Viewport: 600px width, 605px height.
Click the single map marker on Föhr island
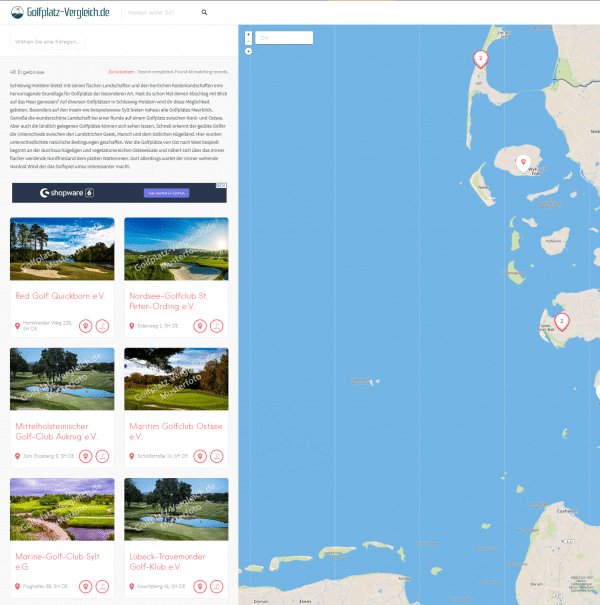522,162
